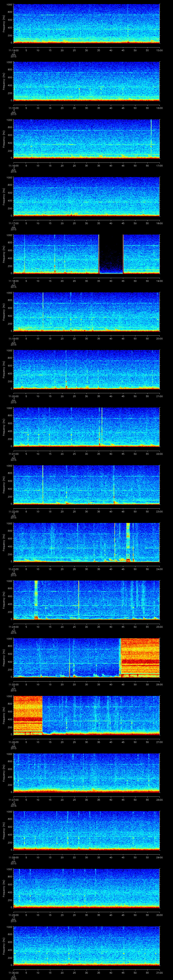Click the 11:29:00 time axis label
173x980 pixels.
13,915
